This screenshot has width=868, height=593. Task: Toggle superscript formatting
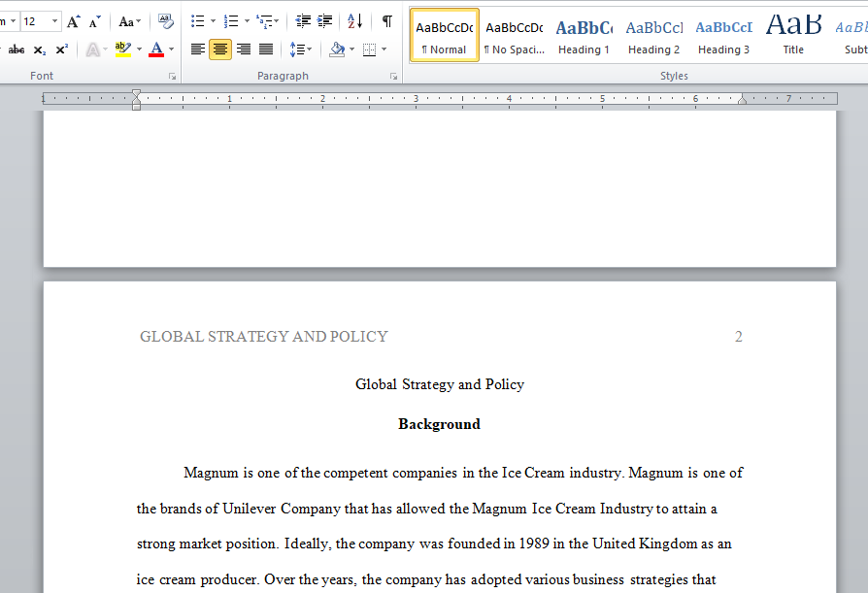tap(61, 49)
